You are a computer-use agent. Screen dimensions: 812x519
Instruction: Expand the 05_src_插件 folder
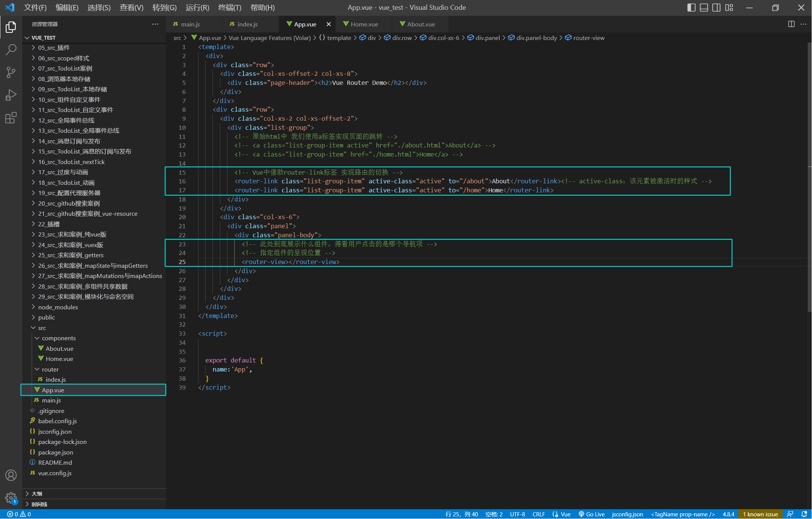[x=94, y=48]
